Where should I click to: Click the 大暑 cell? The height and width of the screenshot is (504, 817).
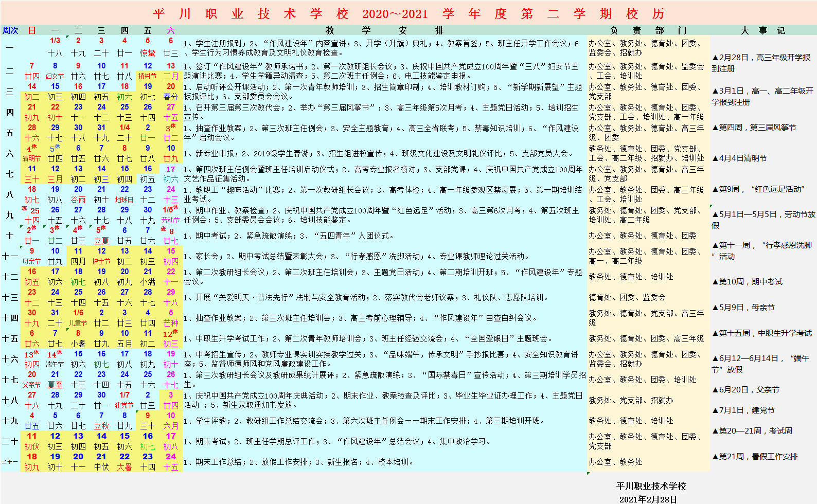(125, 467)
